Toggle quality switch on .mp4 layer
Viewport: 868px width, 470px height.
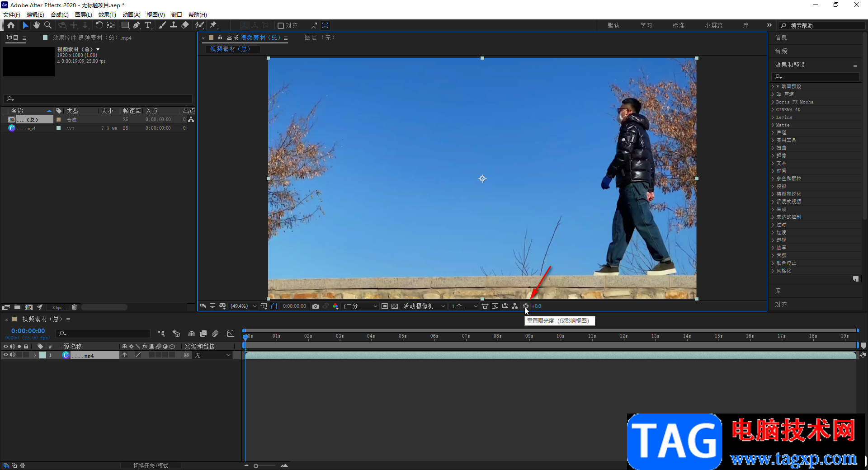138,355
